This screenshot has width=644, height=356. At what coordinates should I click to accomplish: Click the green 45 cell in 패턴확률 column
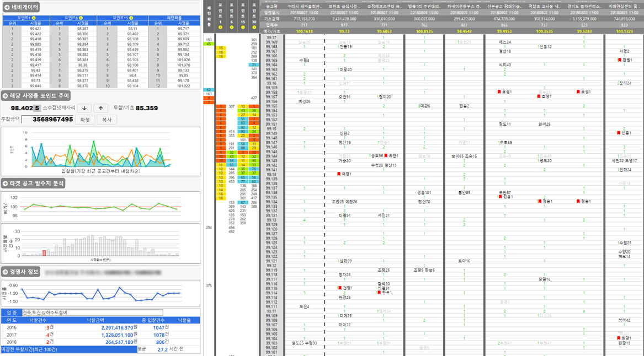tap(209, 44)
